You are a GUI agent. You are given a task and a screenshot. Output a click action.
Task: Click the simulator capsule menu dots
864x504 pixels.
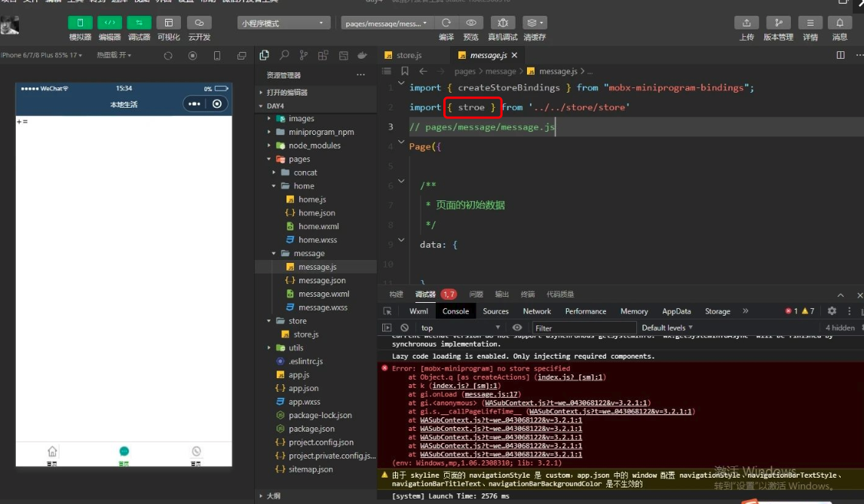pos(194,103)
